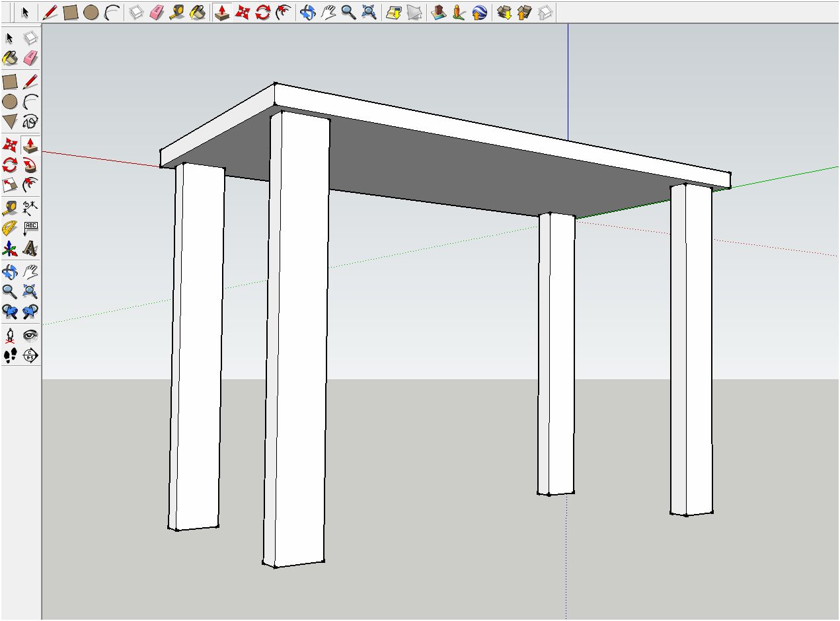Viewport: 840px width, 621px height.
Task: Pick Offset in the Getting Started toolbar
Action: [284, 13]
